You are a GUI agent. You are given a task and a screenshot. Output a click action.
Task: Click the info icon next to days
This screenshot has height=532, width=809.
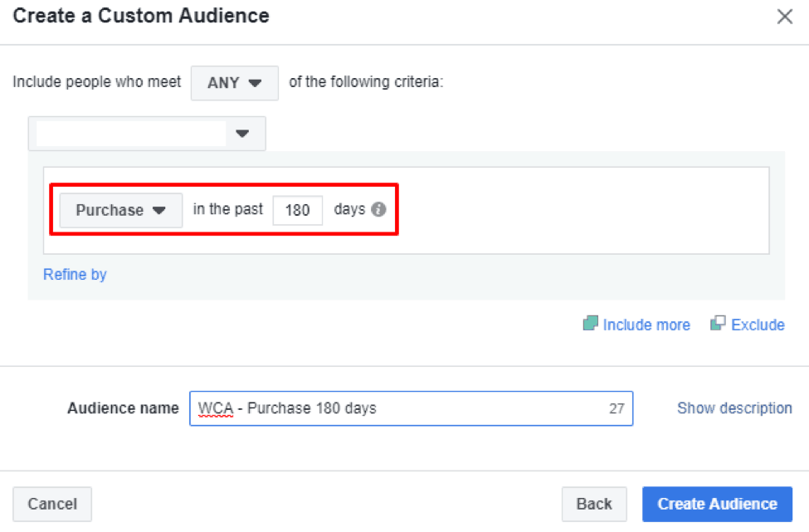pyautogui.click(x=378, y=209)
